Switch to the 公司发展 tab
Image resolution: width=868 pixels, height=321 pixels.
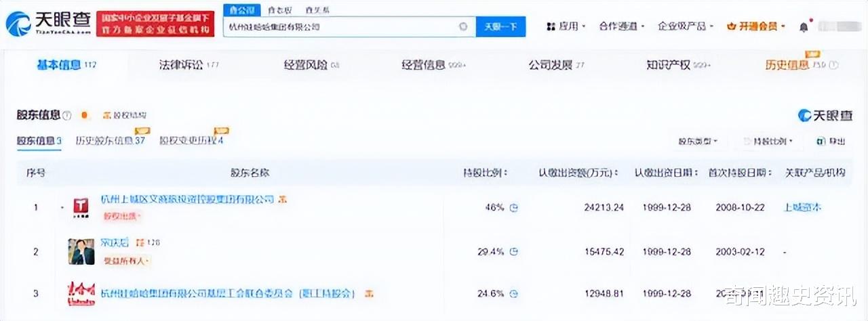(556, 65)
